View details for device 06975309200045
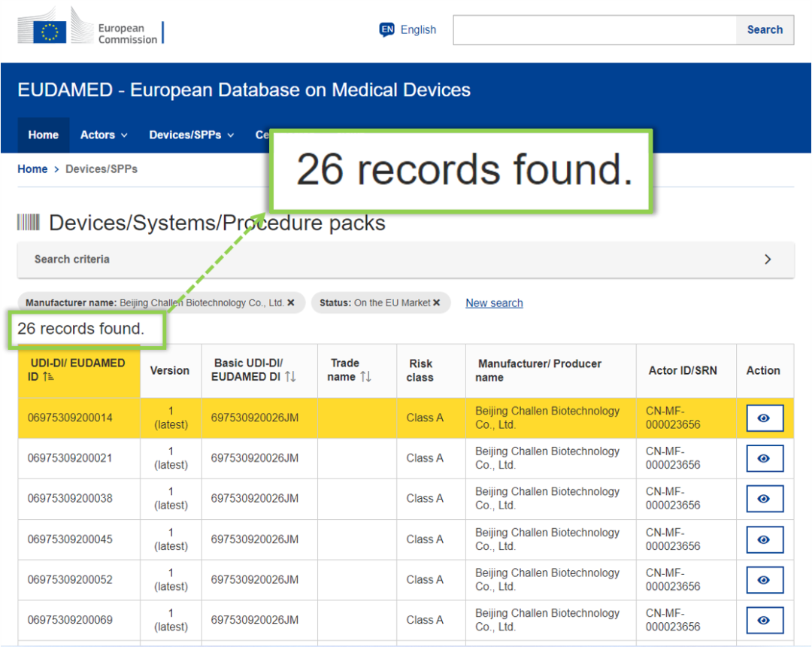The image size is (812, 647). [x=765, y=539]
